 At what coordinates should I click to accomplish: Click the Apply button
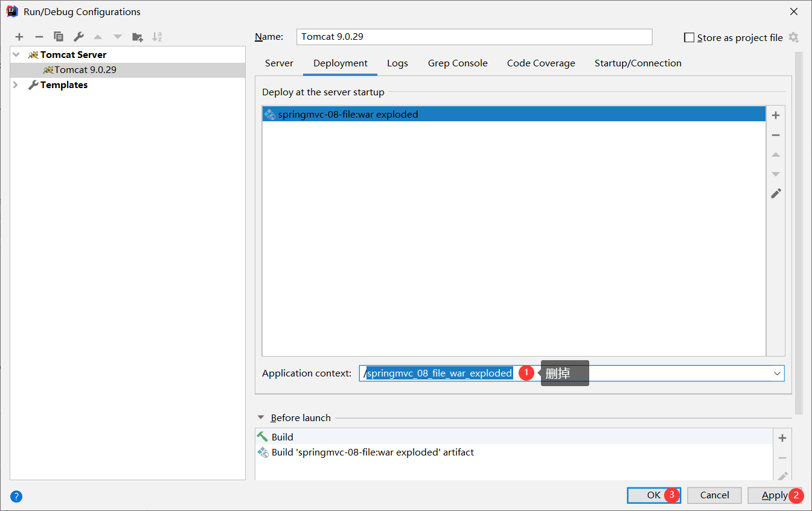pos(775,495)
